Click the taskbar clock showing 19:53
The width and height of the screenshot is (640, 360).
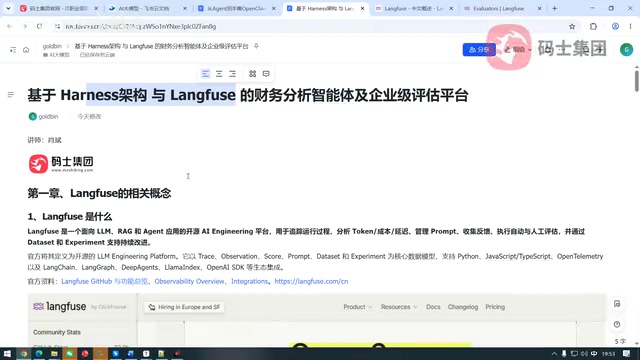[x=608, y=354]
